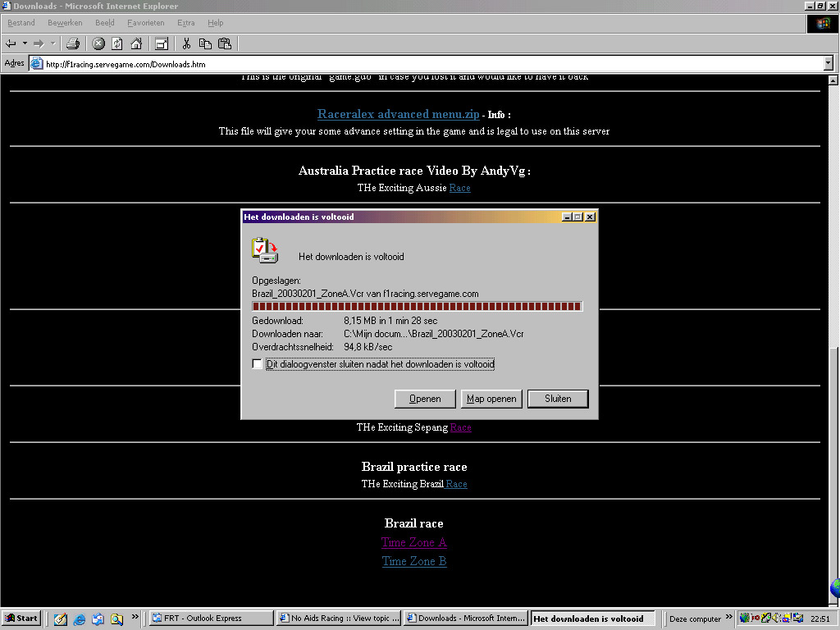
Task: Click the Openen button in the dialog
Action: (x=425, y=399)
